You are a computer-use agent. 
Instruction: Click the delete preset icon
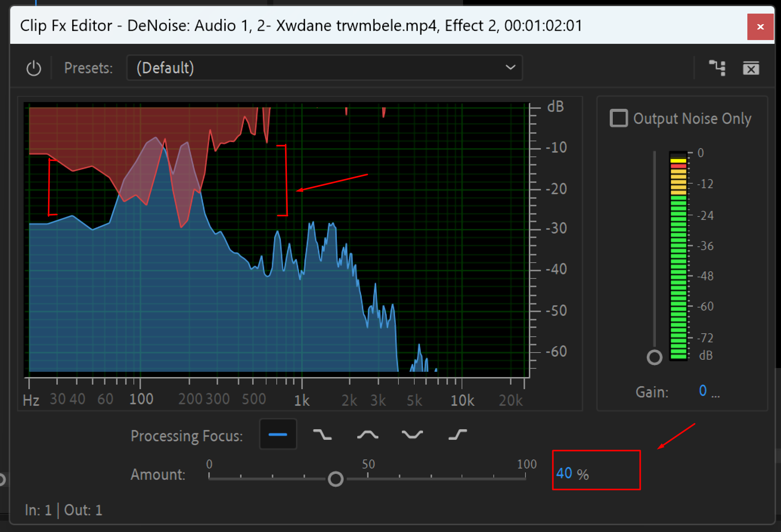pyautogui.click(x=750, y=68)
